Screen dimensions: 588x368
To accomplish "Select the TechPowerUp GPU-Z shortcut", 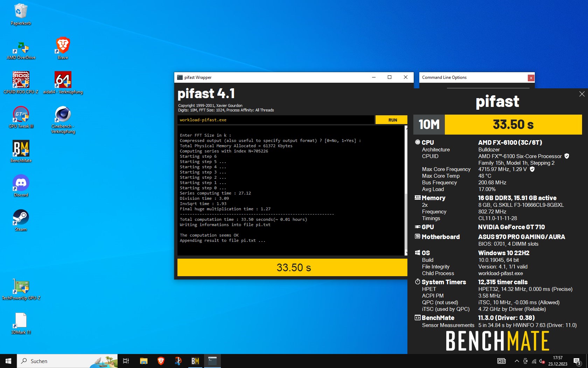I will pos(21,289).
